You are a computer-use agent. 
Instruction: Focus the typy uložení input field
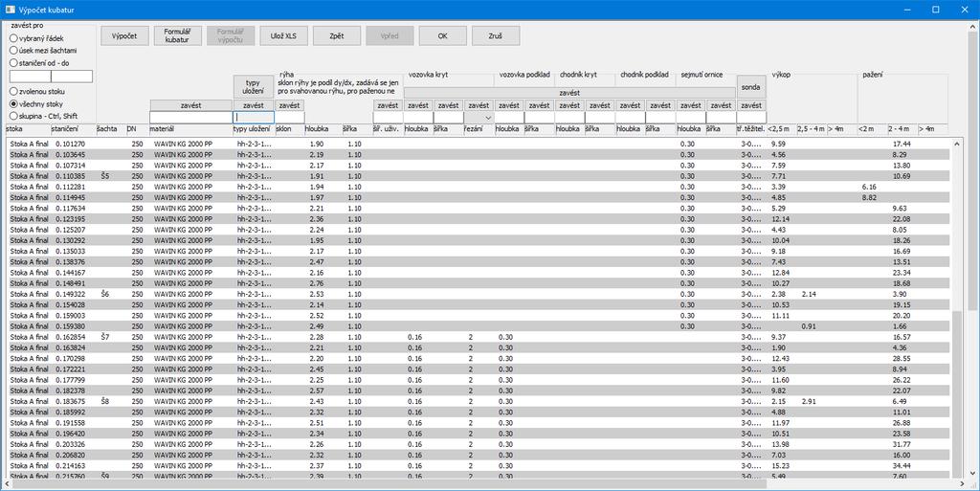tap(254, 117)
